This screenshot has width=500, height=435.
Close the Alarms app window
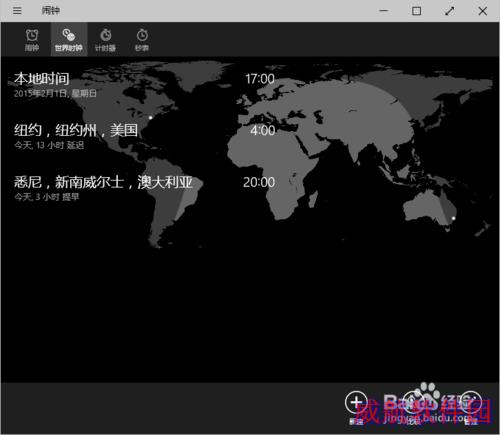(x=482, y=11)
